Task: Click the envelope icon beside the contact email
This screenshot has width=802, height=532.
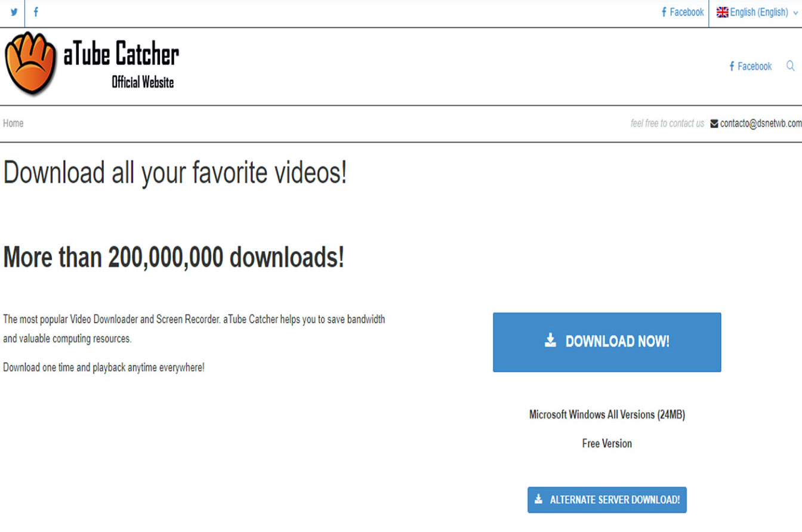Action: point(712,123)
